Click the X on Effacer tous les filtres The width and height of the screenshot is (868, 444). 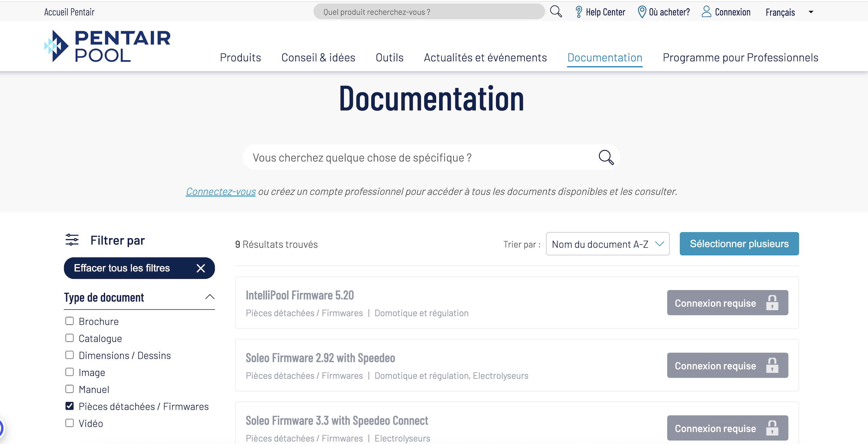pos(201,268)
